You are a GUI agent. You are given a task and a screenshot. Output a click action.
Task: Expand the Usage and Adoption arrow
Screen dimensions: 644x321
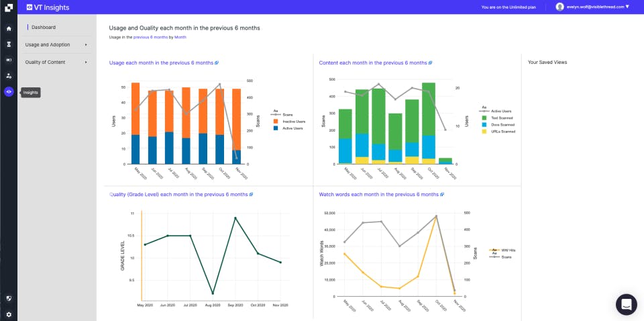coord(87,45)
